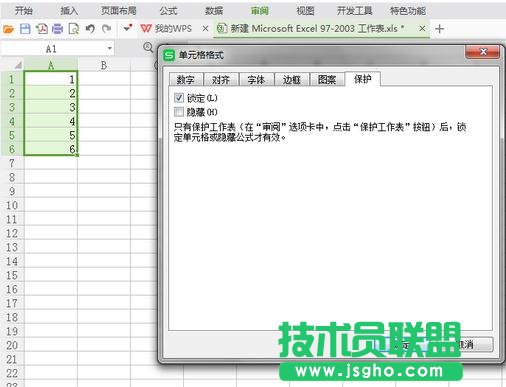The image size is (506, 387).
Task: Click the Print icon in toolbar
Action: pos(58,29)
